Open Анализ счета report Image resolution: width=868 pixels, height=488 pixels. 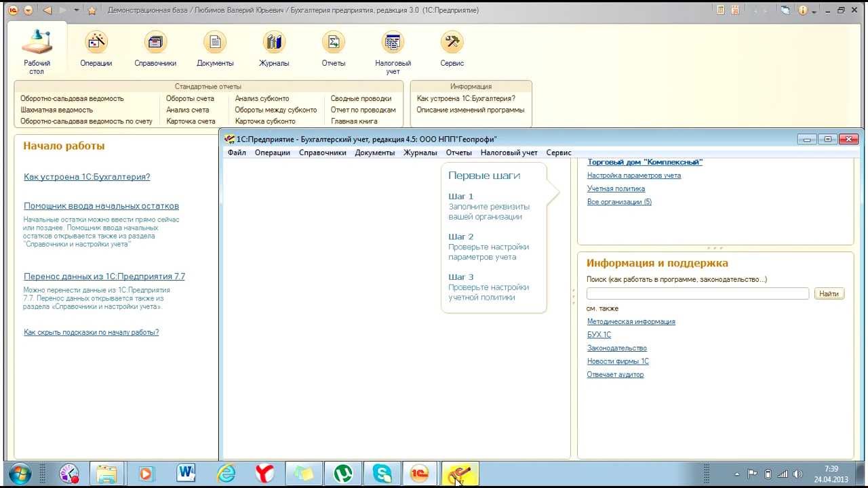tap(188, 110)
